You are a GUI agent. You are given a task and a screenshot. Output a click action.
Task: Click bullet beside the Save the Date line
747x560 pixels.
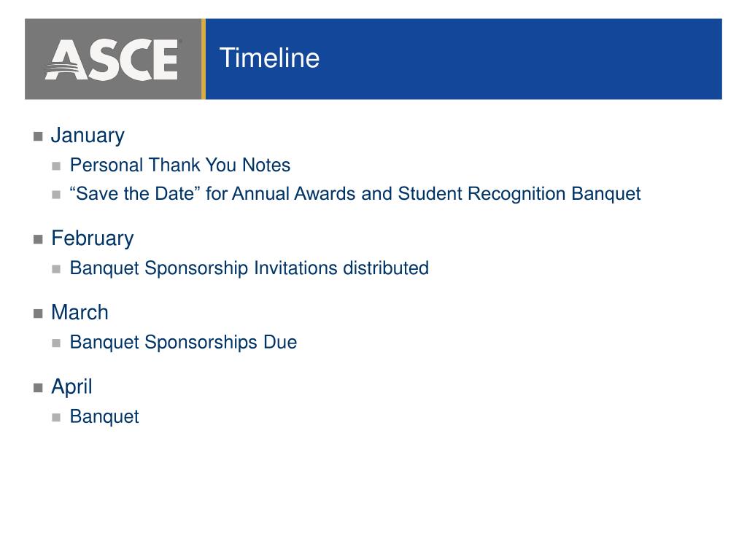[56, 195]
